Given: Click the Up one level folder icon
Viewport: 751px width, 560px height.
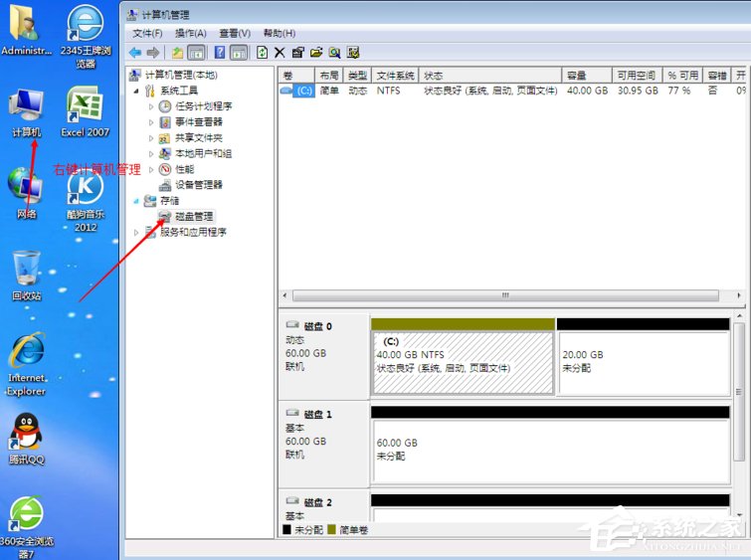Looking at the screenshot, I should 178,52.
